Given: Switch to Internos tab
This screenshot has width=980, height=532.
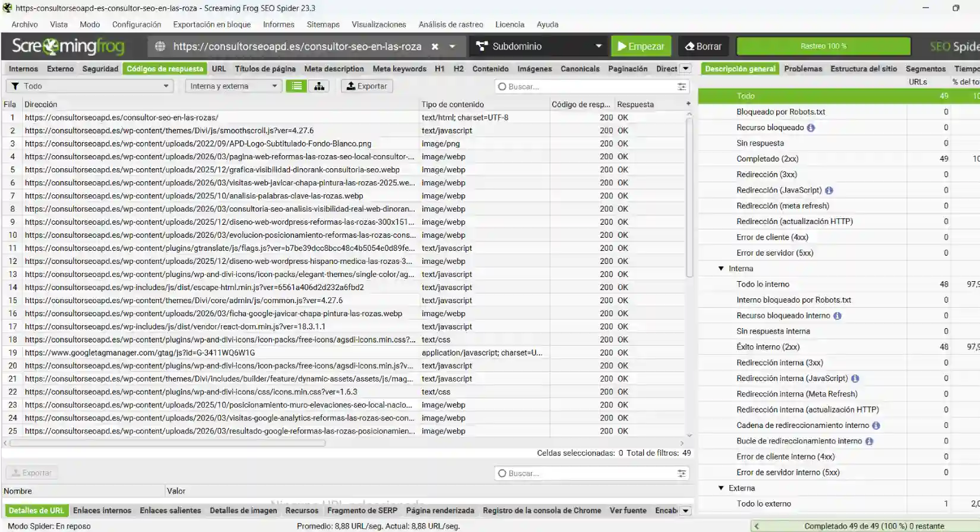Looking at the screenshot, I should [23, 69].
